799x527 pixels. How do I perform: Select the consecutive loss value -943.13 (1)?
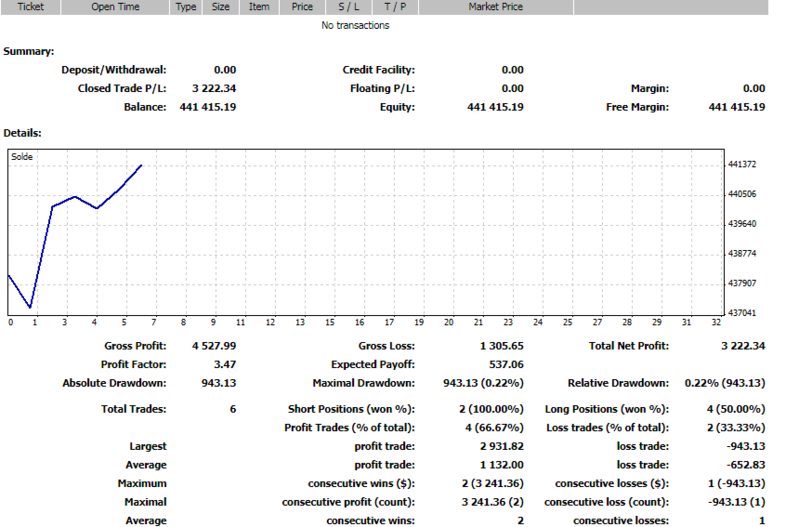click(736, 503)
